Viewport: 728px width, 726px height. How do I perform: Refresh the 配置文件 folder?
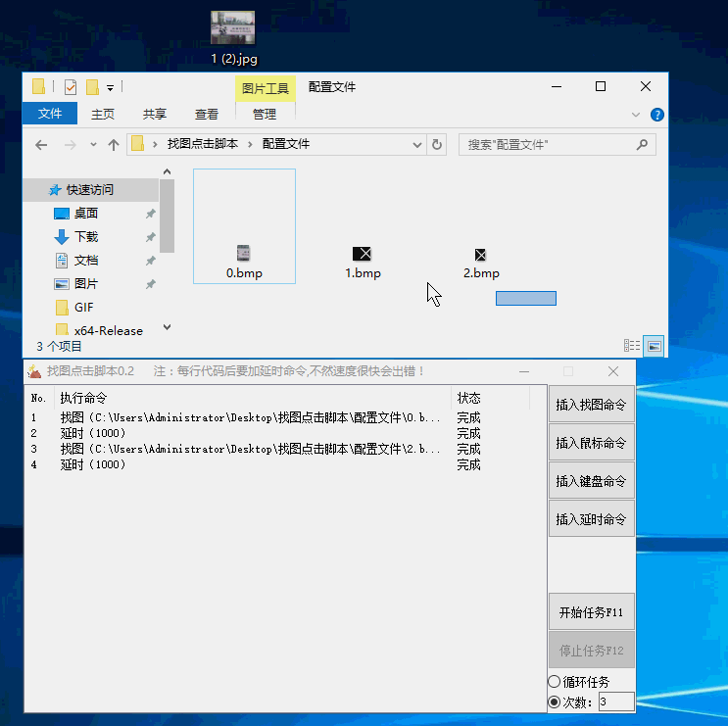[x=436, y=145]
